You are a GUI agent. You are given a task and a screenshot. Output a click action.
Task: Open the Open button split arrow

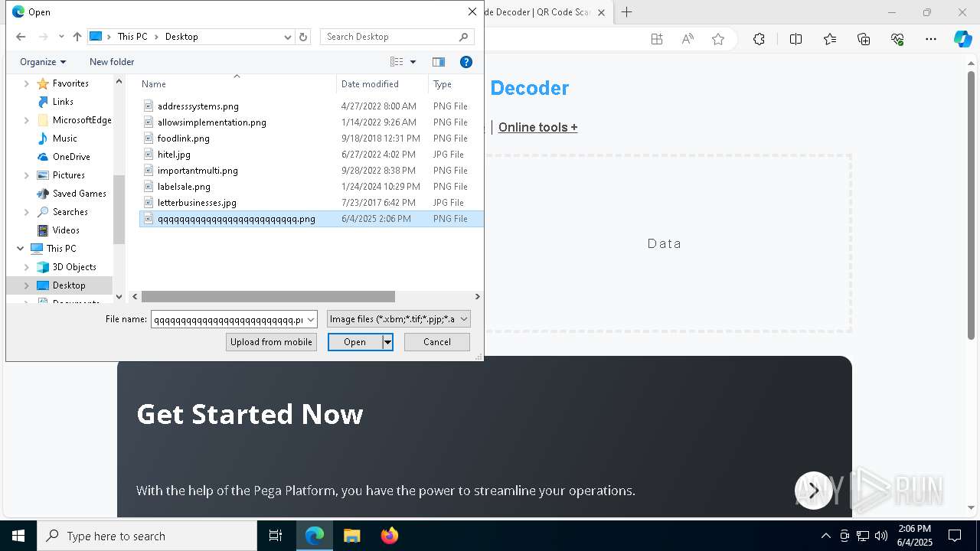(x=388, y=342)
